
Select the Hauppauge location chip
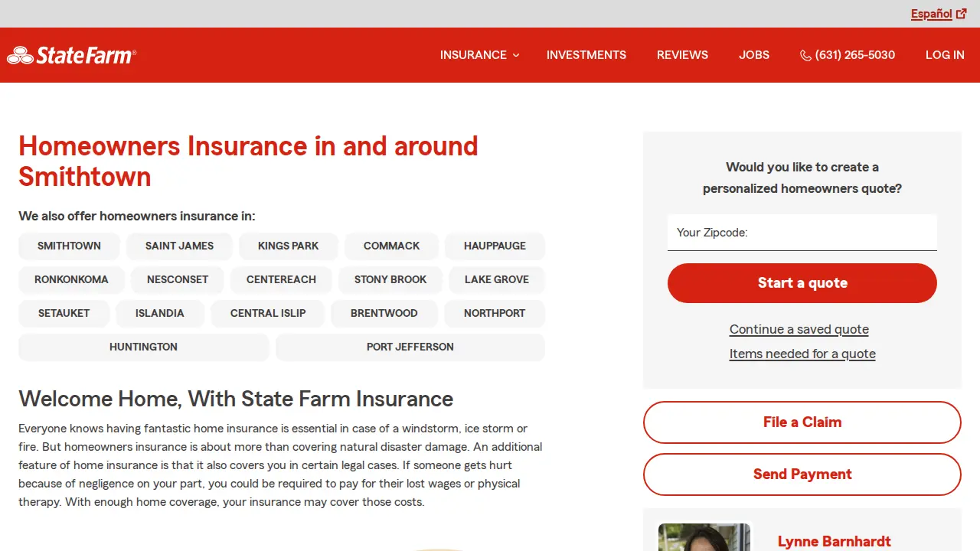pyautogui.click(x=495, y=246)
